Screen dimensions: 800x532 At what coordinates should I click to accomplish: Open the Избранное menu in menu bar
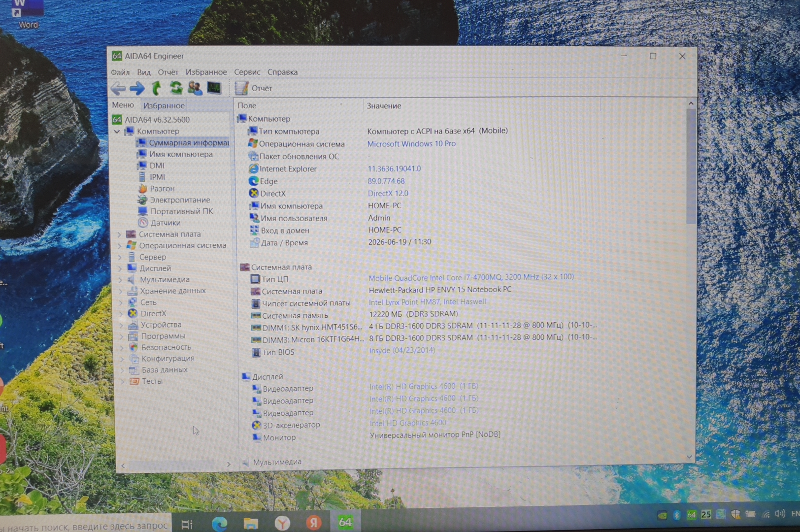(206, 72)
